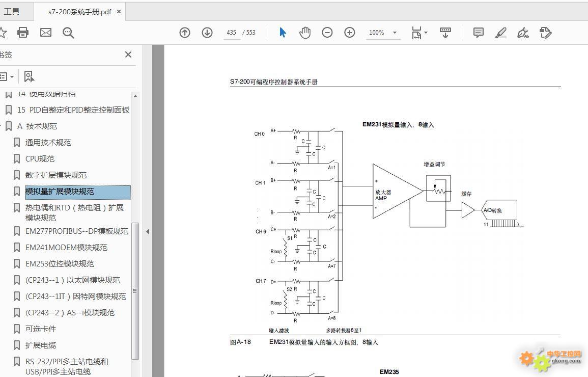Viewport: 588px width, 377px height.
Task: Click the bookmarks panel scrollbar up arrow
Action: [x=135, y=96]
